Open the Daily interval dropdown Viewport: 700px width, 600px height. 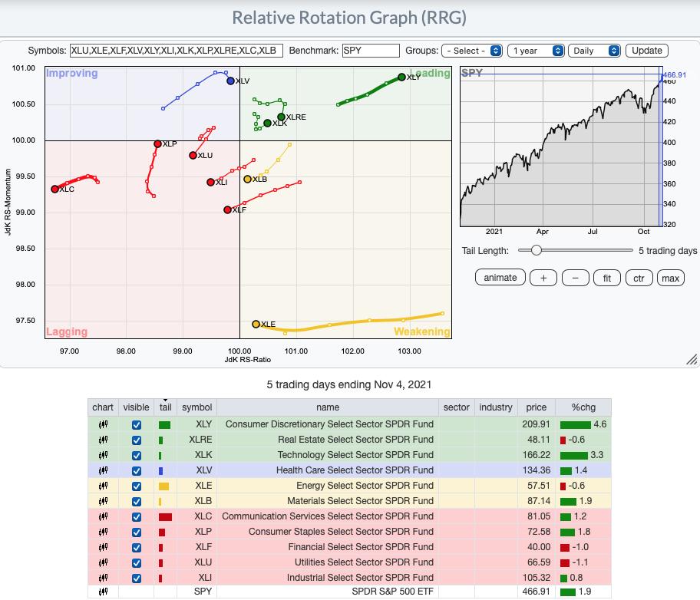594,51
